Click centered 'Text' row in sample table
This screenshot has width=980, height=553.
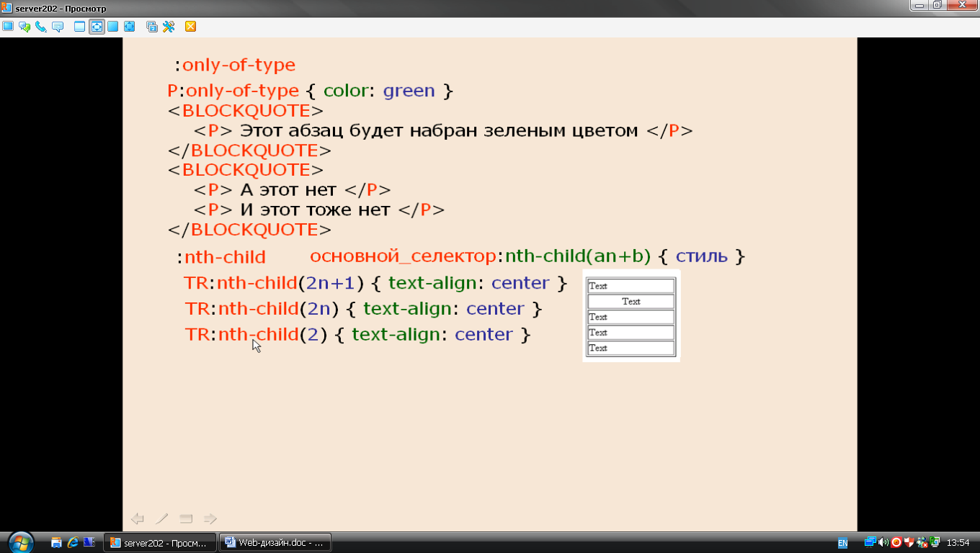(x=631, y=302)
